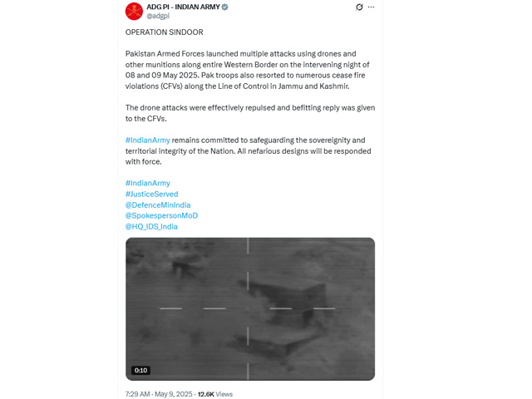The width and height of the screenshot is (532, 399).
Task: Open the #JusticeServed hashtag
Action: pyautogui.click(x=151, y=194)
